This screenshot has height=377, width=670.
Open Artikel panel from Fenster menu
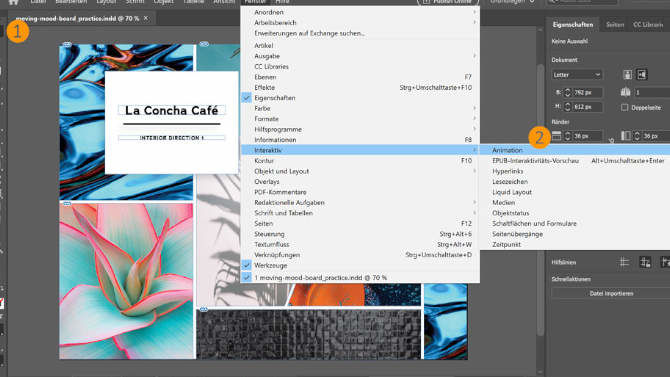pos(360,46)
